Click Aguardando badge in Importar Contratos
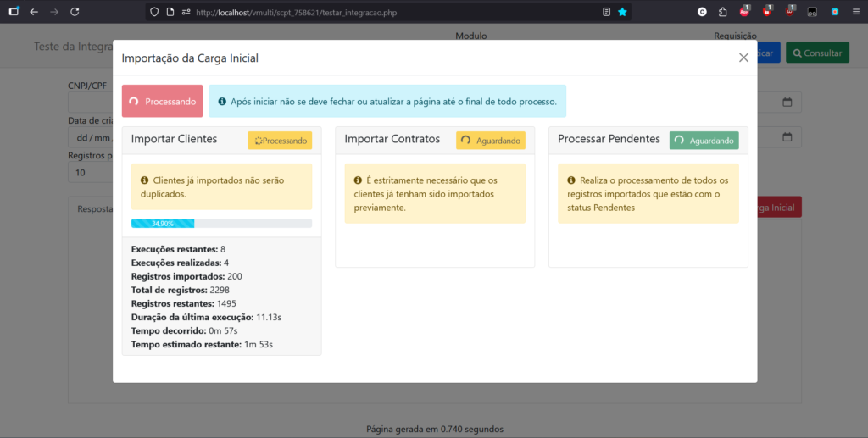 coord(491,141)
